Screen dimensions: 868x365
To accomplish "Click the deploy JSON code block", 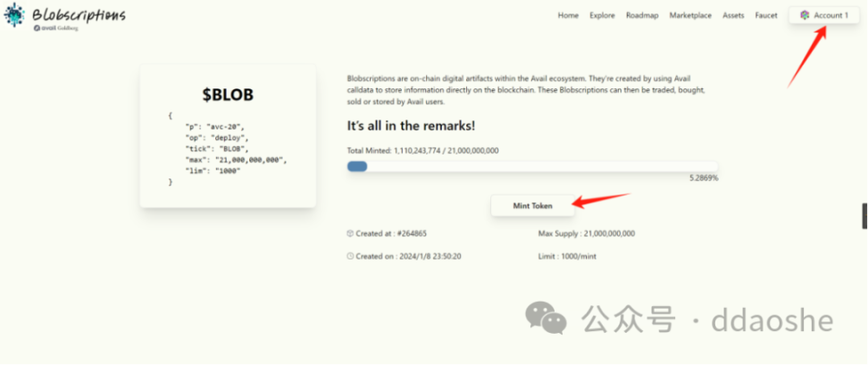I will coord(228,148).
